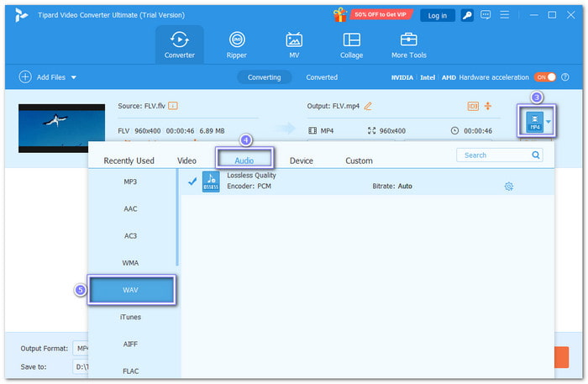
Task: Click the 960x400 output resolution
Action: pos(392,131)
